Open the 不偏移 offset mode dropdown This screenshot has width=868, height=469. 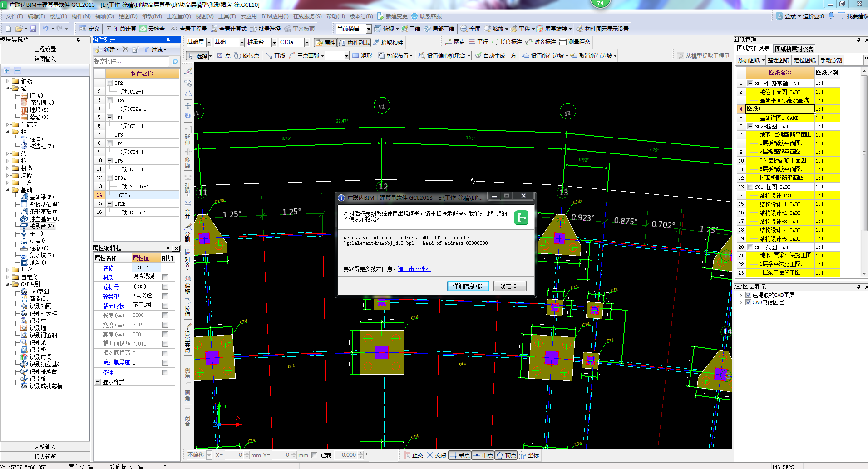pyautogui.click(x=209, y=455)
